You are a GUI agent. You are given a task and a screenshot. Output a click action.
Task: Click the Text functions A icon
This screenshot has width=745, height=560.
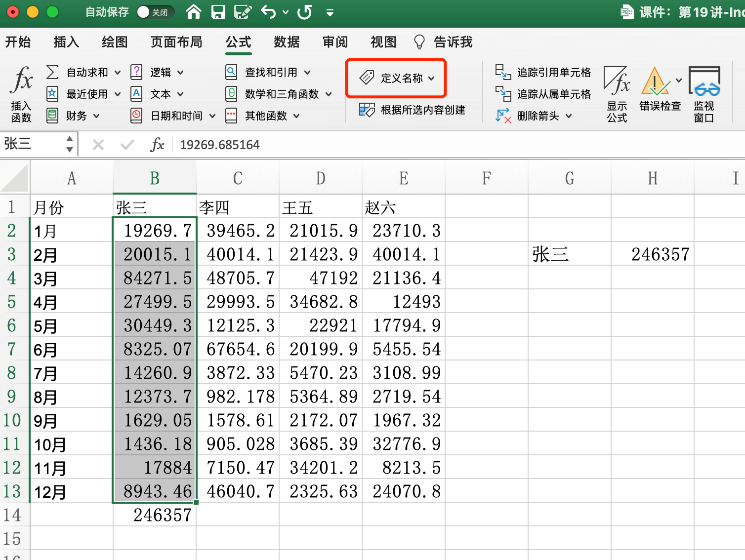click(136, 94)
